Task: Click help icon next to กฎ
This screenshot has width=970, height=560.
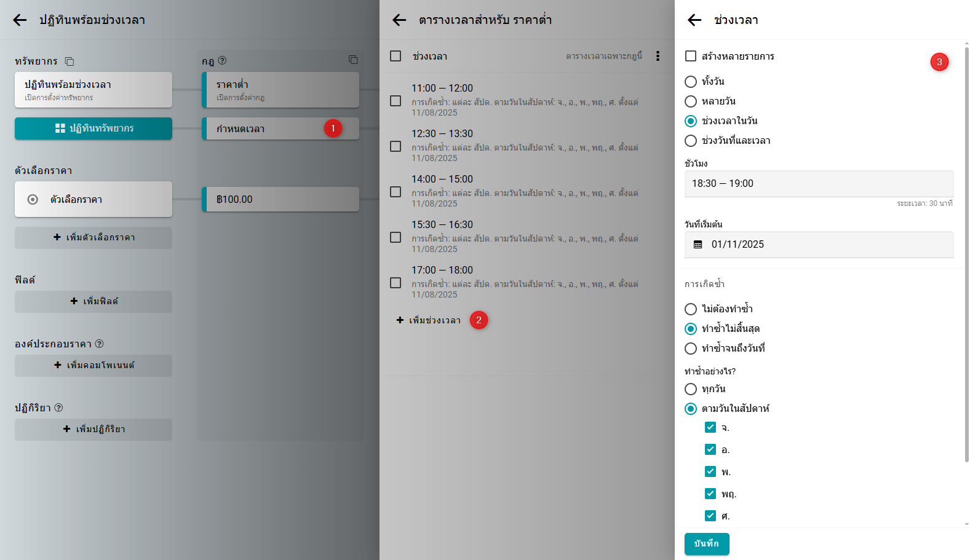Action: 223,61
